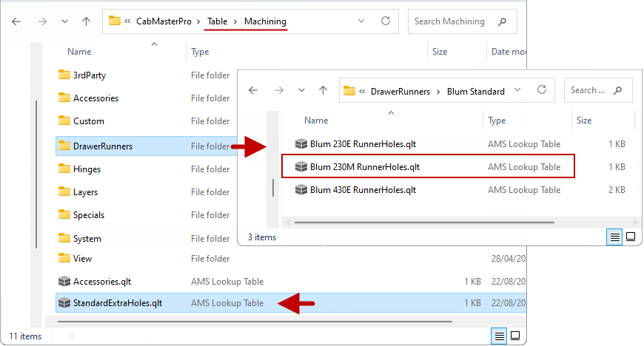Image resolution: width=644 pixels, height=346 pixels.
Task: Click the CabMasterPro breadcrumb
Action: (164, 21)
